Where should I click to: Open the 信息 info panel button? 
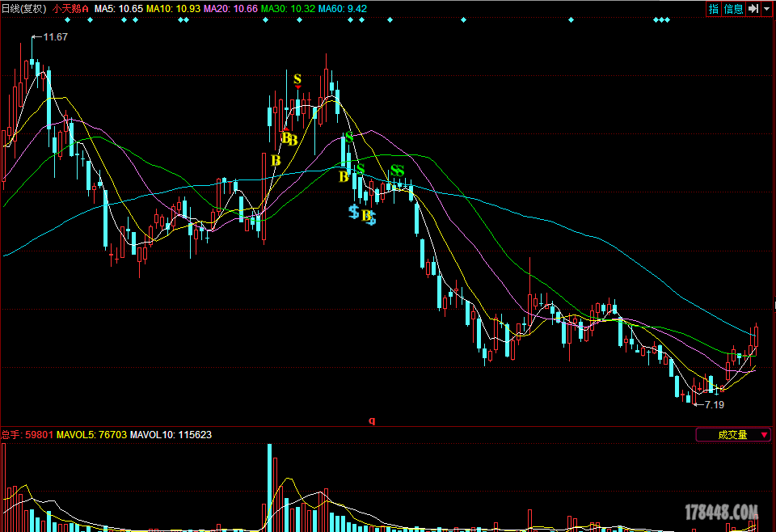click(733, 9)
